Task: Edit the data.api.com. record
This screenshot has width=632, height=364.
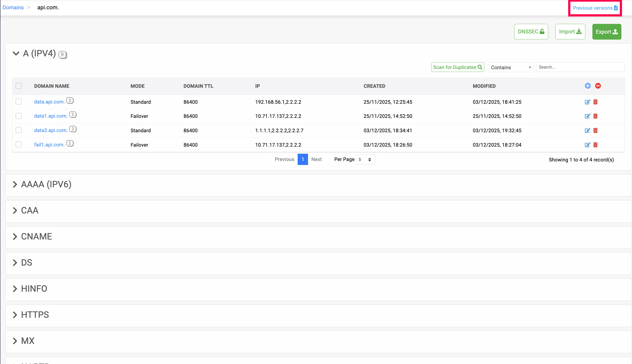Action: click(x=587, y=102)
